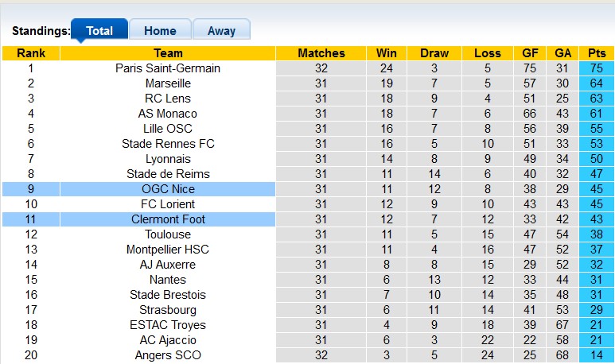Click the Team column header

click(168, 53)
